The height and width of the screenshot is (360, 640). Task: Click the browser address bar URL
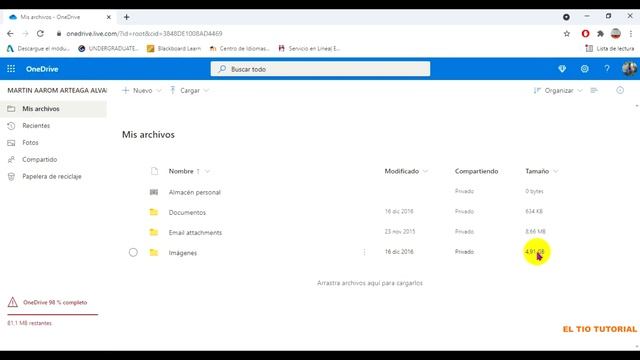pos(144,33)
